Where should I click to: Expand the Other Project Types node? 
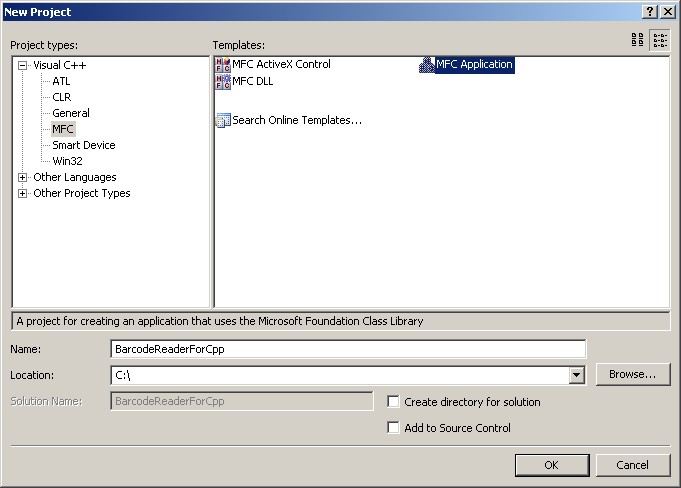(x=23, y=193)
